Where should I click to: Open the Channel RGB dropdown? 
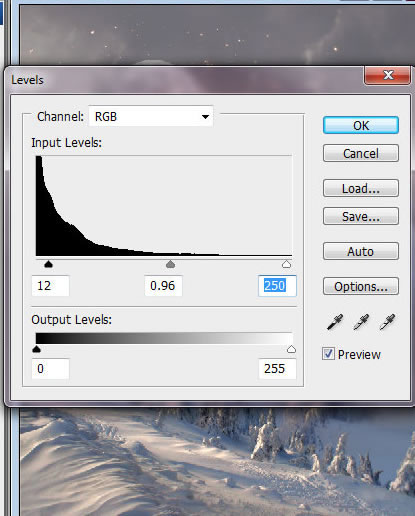tap(151, 117)
